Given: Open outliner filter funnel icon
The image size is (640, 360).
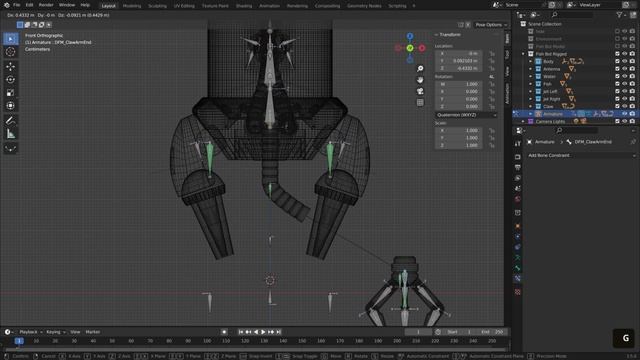Looking at the screenshot, I should [619, 15].
